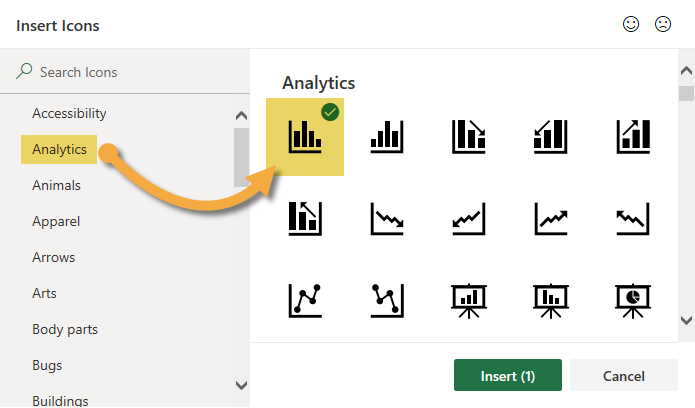
Task: Deselect the checked bar chart icon
Action: click(x=304, y=135)
